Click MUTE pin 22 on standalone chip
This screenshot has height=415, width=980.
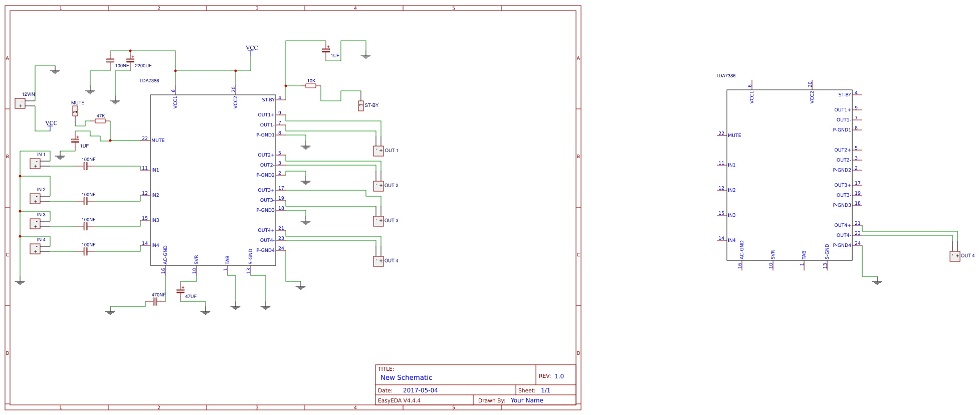point(722,135)
